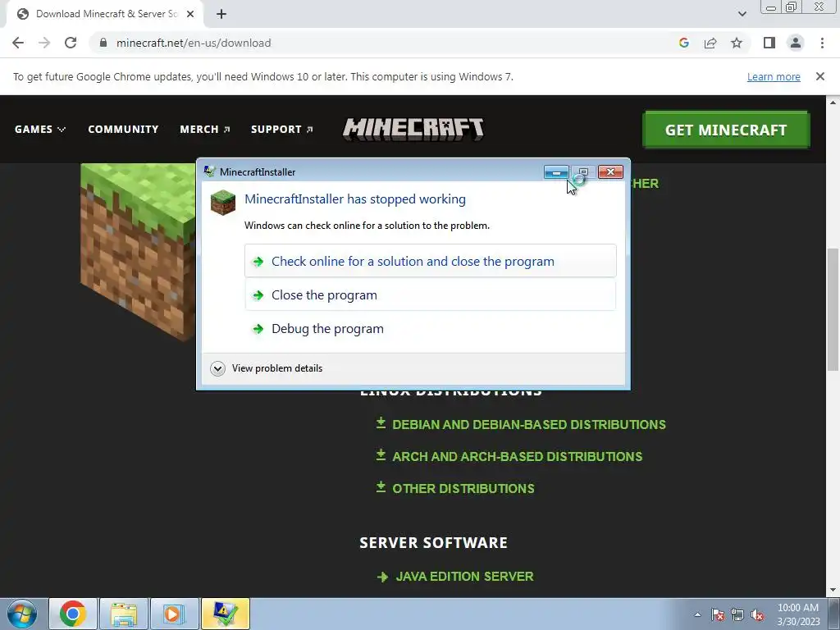Viewport: 840px width, 630px height.
Task: Open Windows Explorer from the taskbar
Action: pyautogui.click(x=124, y=614)
